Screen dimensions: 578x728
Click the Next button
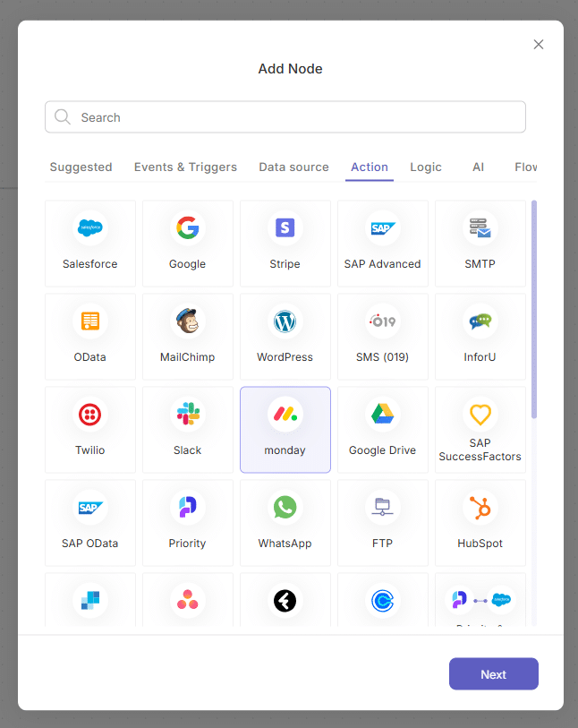tap(494, 673)
